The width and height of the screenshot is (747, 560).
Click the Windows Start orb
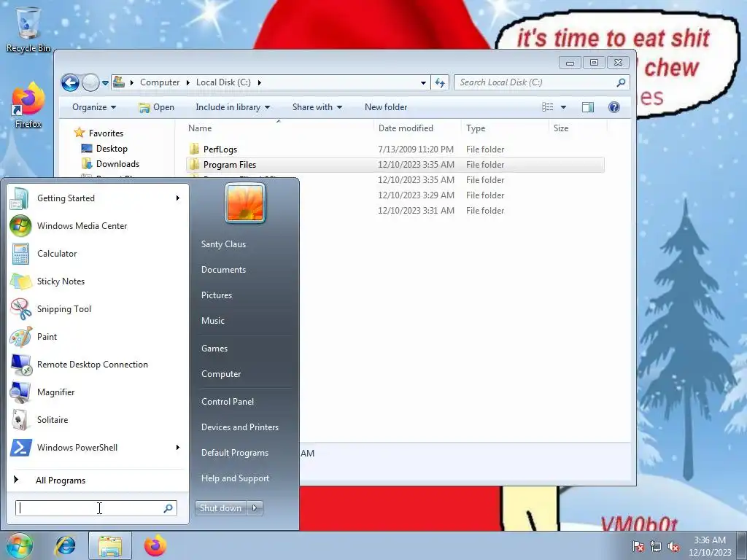[19, 545]
